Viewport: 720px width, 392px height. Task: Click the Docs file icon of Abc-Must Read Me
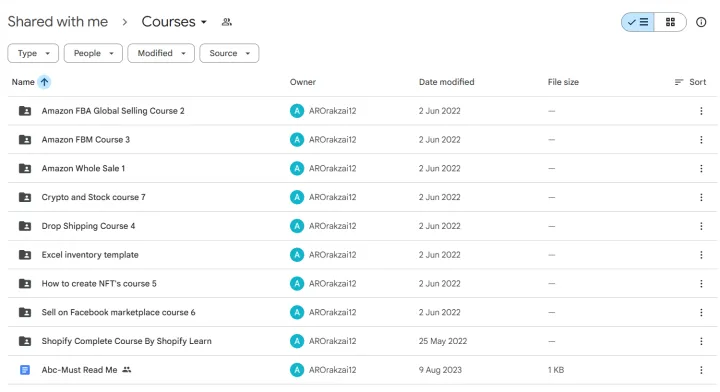pyautogui.click(x=25, y=370)
